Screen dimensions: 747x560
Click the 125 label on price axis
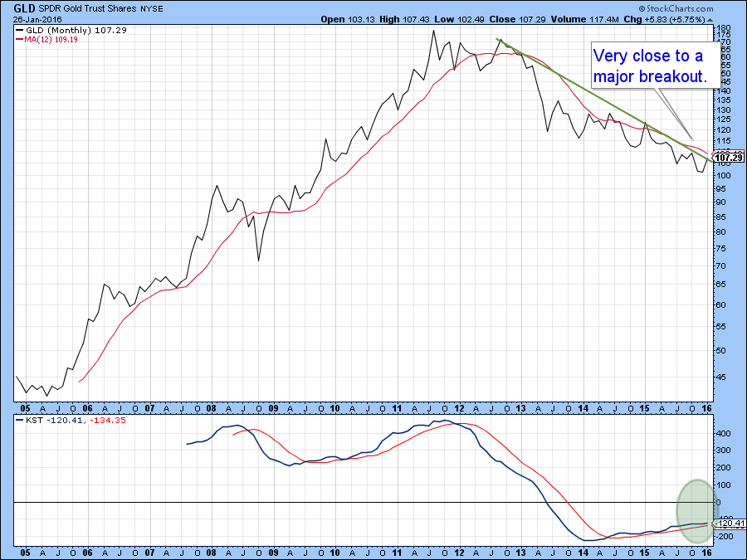723,119
